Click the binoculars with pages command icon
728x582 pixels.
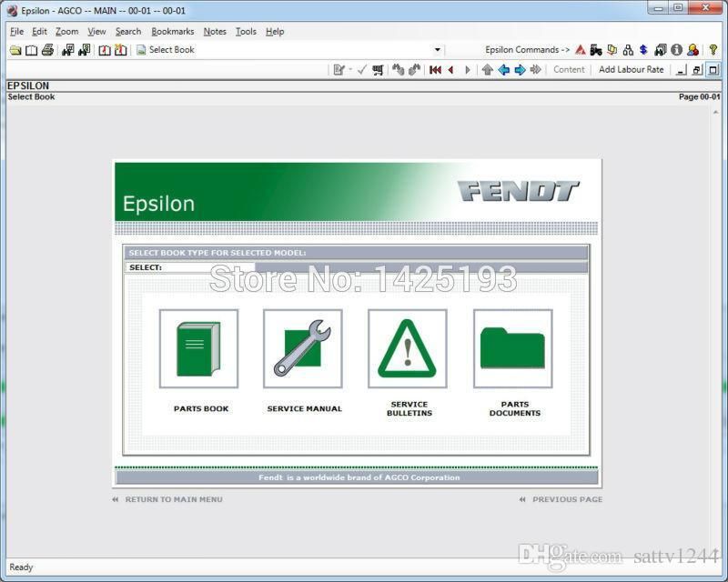click(661, 50)
